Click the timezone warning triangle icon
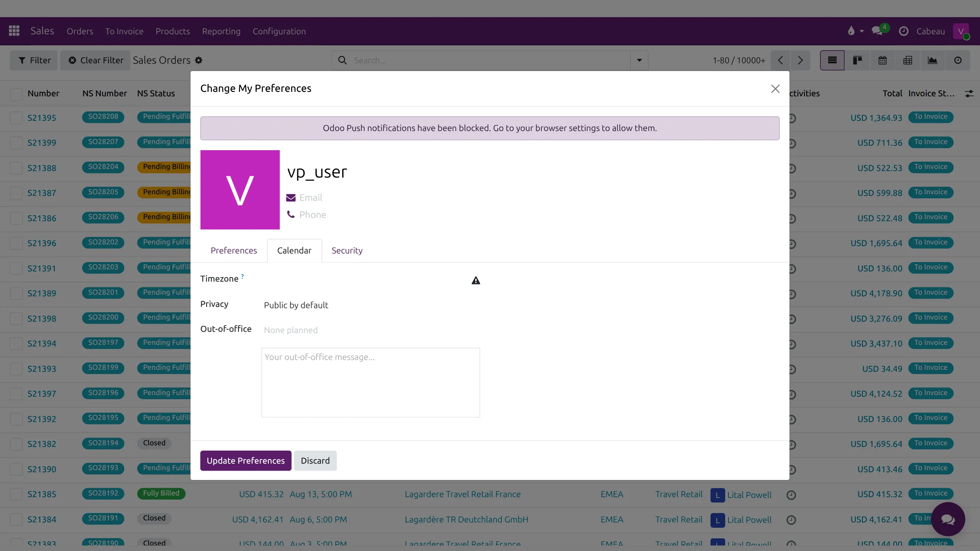The width and height of the screenshot is (980, 551). [x=476, y=280]
